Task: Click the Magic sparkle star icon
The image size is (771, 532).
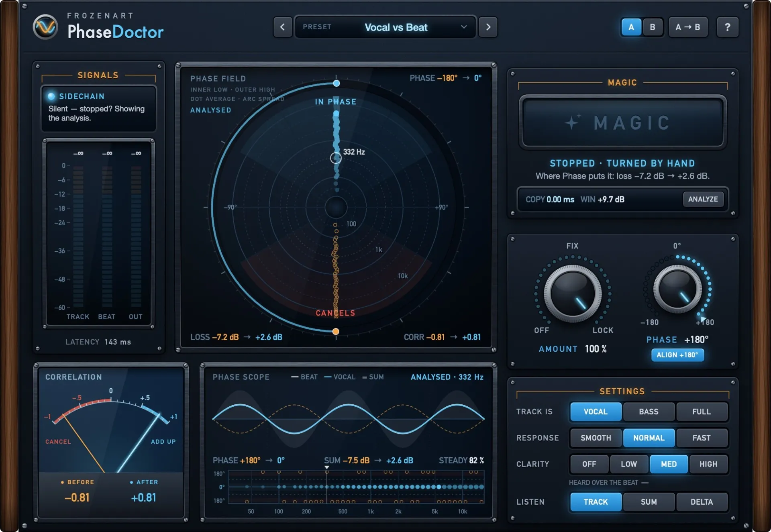Action: tap(573, 122)
